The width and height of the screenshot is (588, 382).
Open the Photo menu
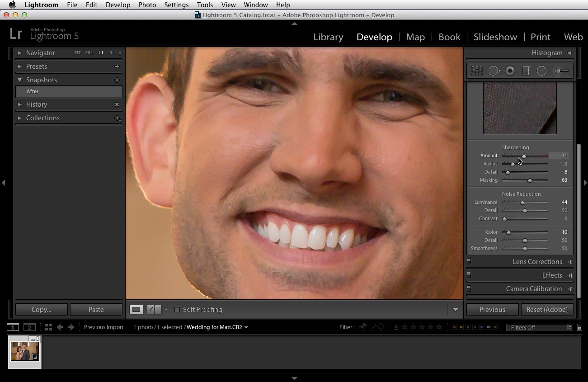pyautogui.click(x=147, y=5)
